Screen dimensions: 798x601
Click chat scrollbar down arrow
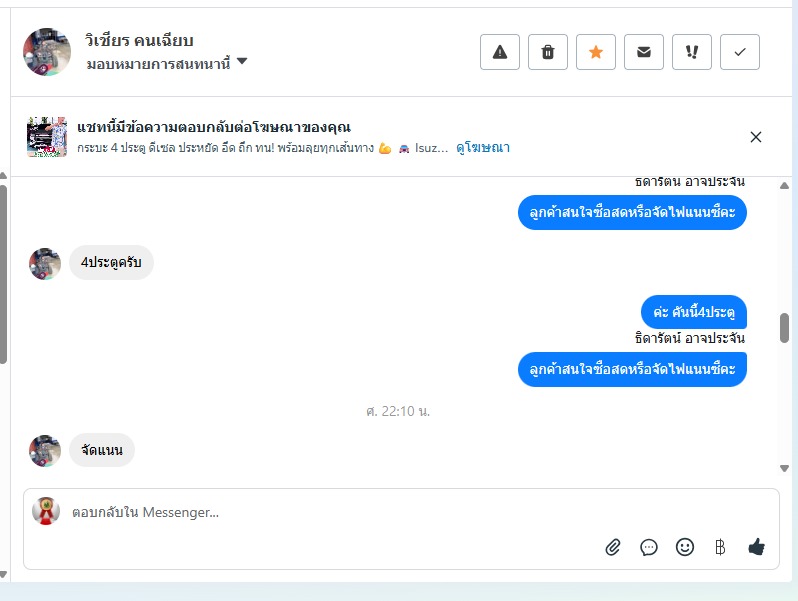pyautogui.click(x=784, y=469)
